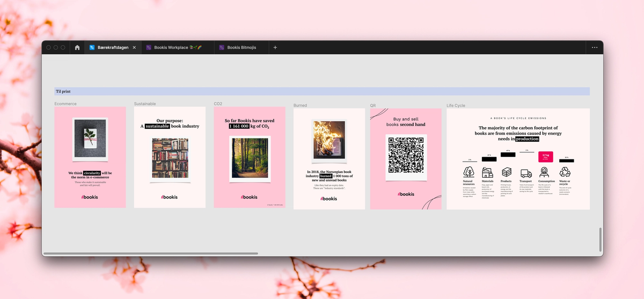Click the A BOOK'S LIFE CYCLE EMISSIONS title
Screen dimensions: 644x299
(518, 118)
